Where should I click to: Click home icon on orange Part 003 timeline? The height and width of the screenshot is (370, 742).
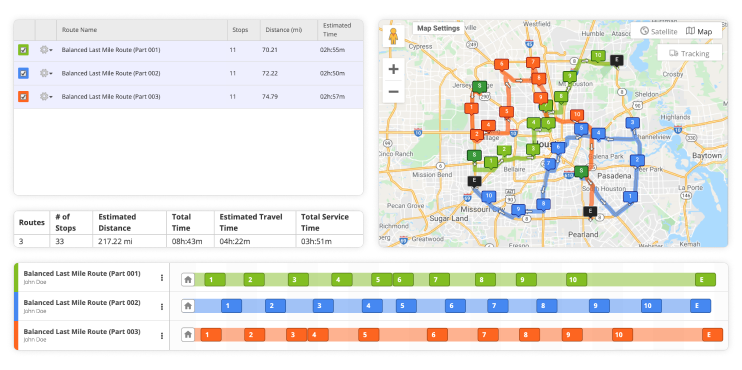point(188,335)
